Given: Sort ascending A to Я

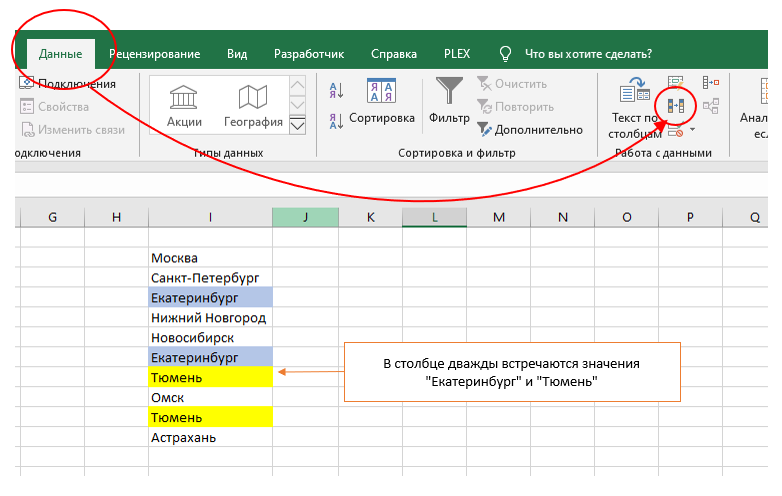Looking at the screenshot, I should (x=336, y=91).
